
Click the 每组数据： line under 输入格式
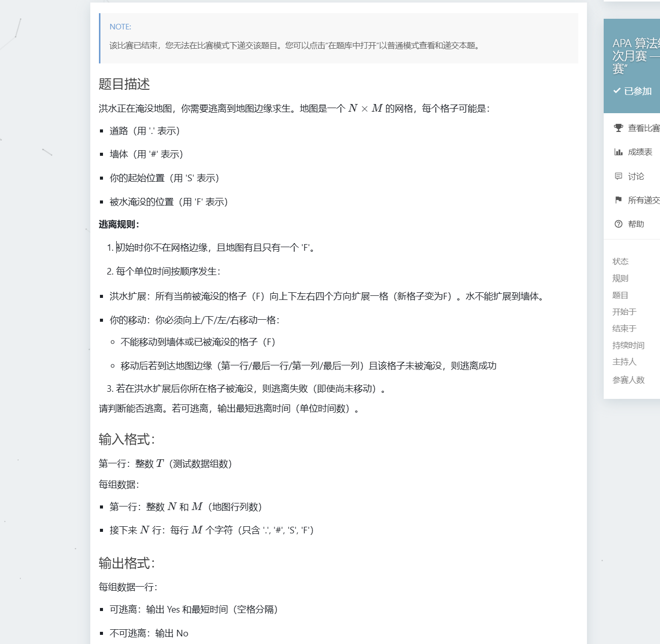point(119,485)
